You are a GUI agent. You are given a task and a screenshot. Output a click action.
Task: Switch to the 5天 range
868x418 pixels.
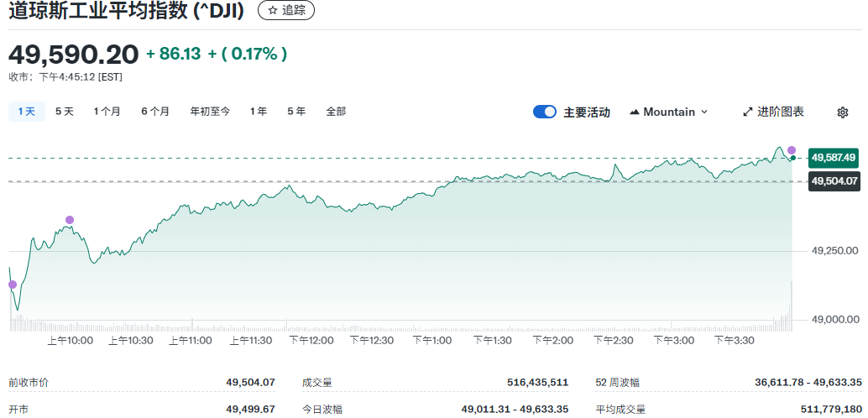65,112
